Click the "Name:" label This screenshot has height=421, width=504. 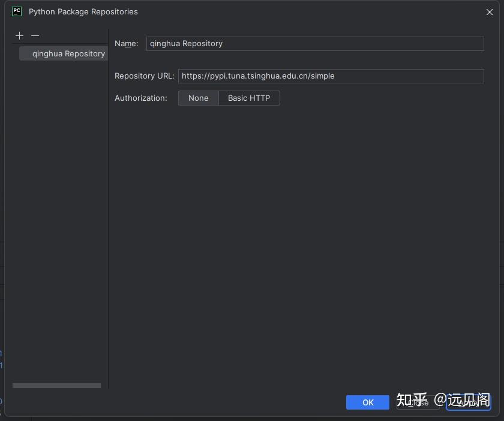[126, 44]
